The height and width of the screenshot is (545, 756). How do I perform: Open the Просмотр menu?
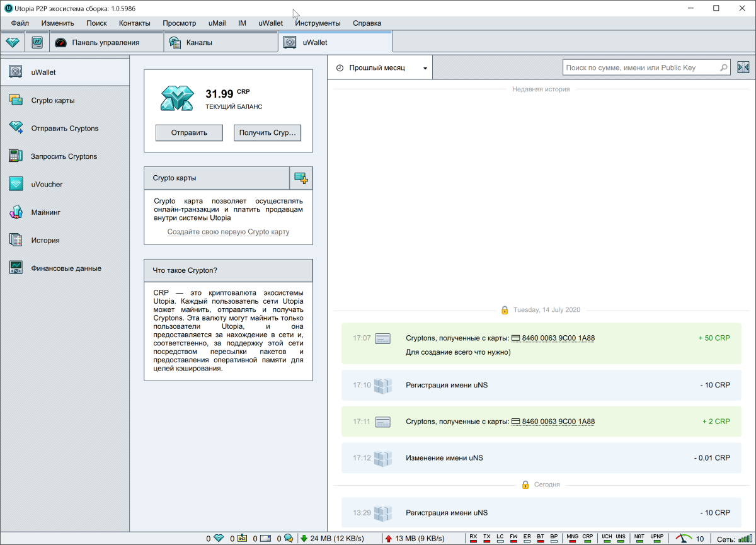[x=180, y=23]
